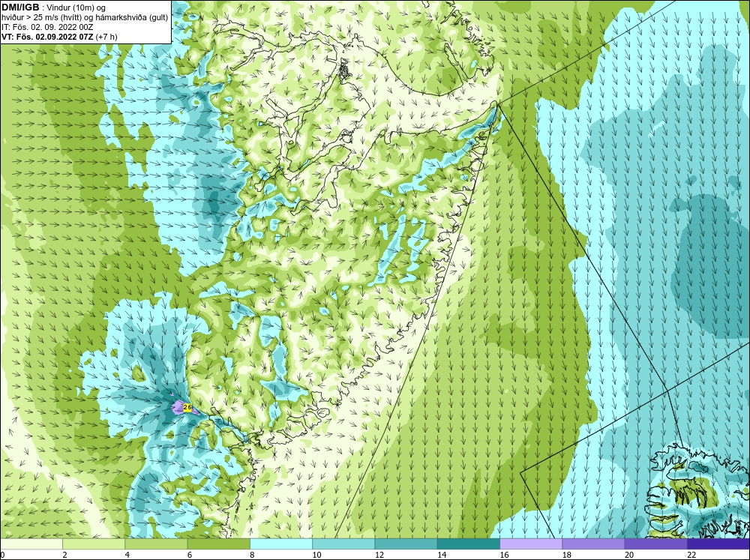The width and height of the screenshot is (750, 560).
Task: Click the legend scale value 16
Action: (x=504, y=555)
